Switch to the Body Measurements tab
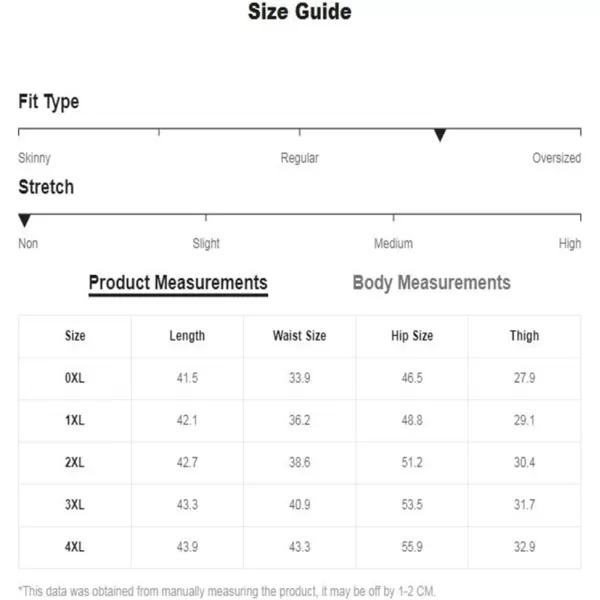600x600 pixels. 431,283
